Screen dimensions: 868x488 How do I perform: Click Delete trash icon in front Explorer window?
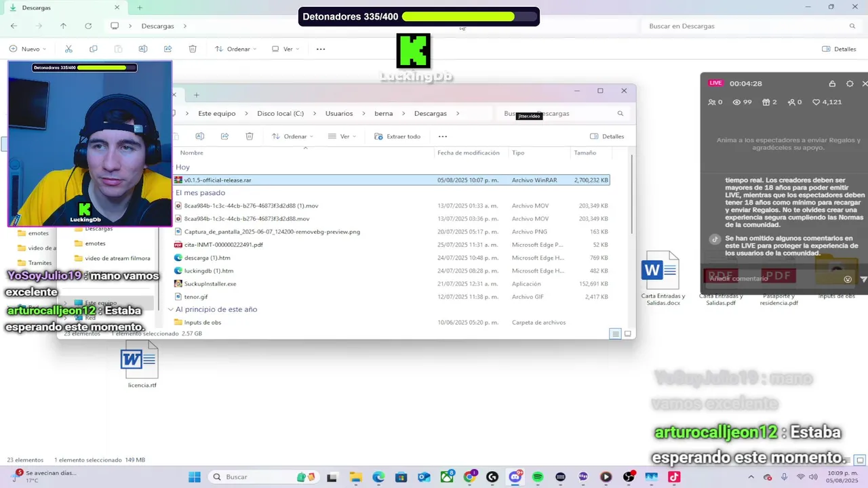pyautogui.click(x=250, y=136)
